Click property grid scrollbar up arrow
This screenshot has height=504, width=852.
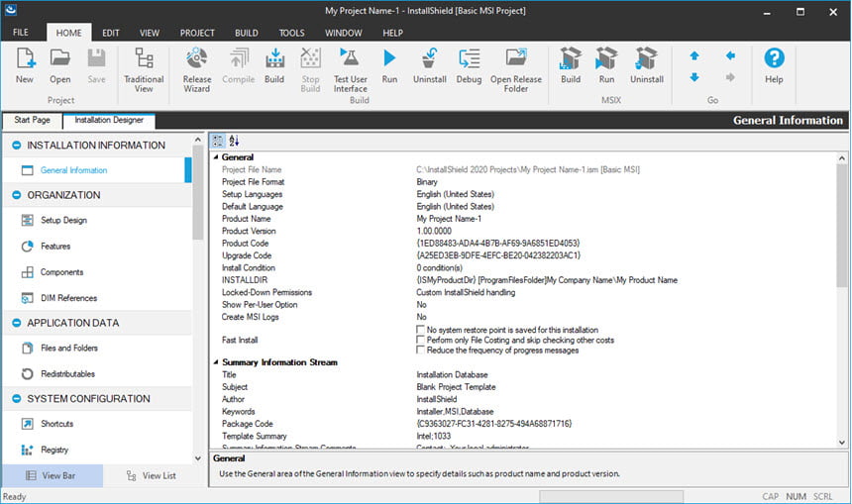point(842,158)
